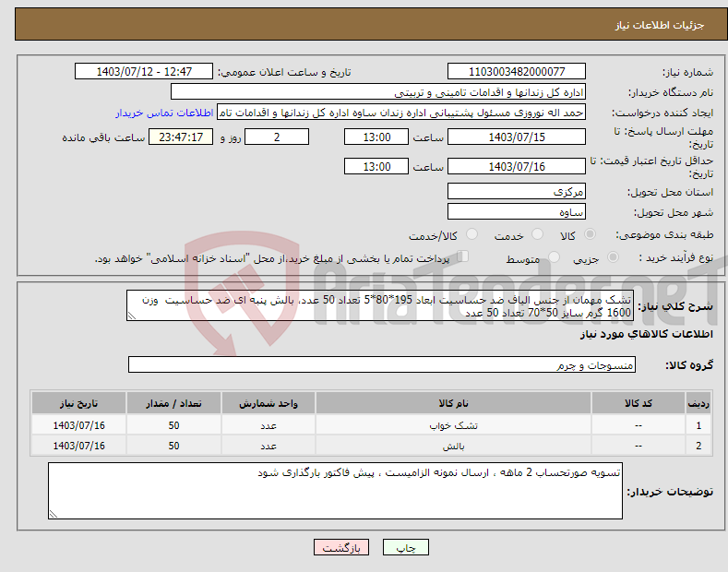Click the response deadline date 1403/07/15 field

[517, 137]
